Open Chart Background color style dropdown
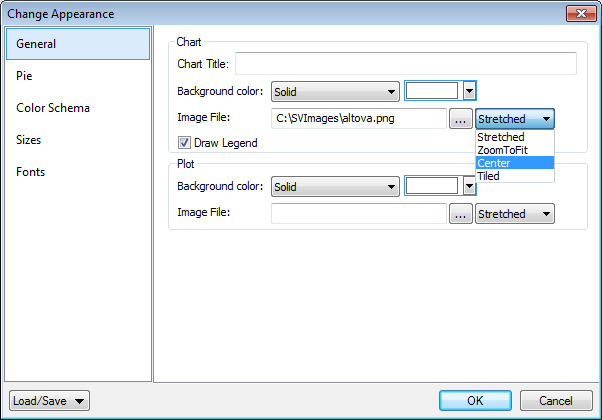 (335, 92)
